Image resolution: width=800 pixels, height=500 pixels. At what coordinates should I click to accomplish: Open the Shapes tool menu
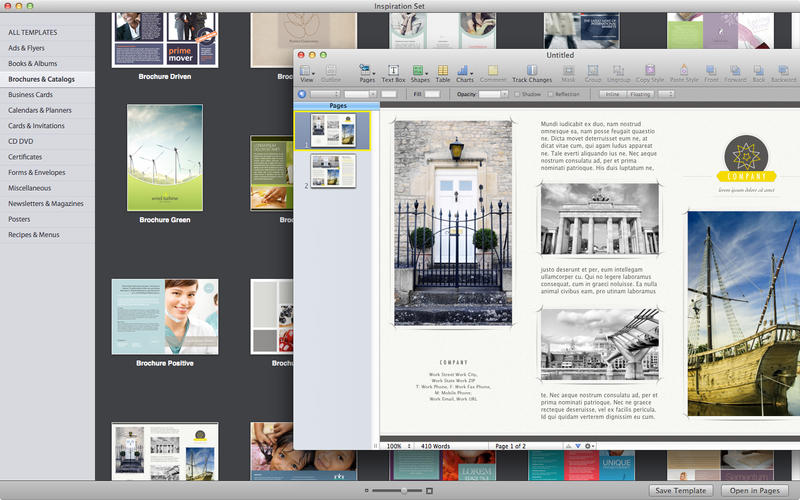(x=420, y=71)
